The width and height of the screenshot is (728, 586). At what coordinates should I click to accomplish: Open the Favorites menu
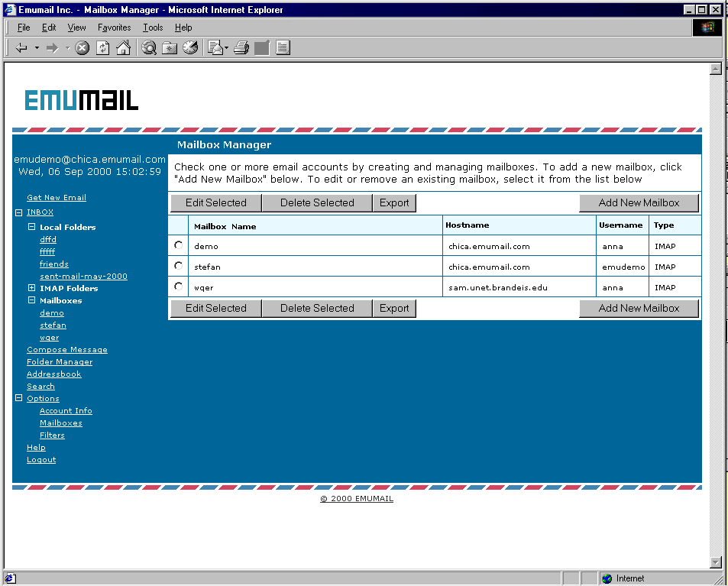114,28
